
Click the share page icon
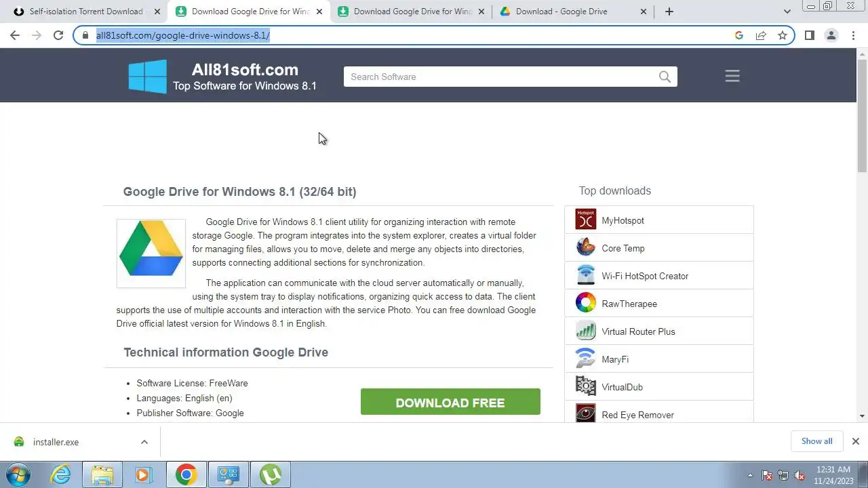761,35
